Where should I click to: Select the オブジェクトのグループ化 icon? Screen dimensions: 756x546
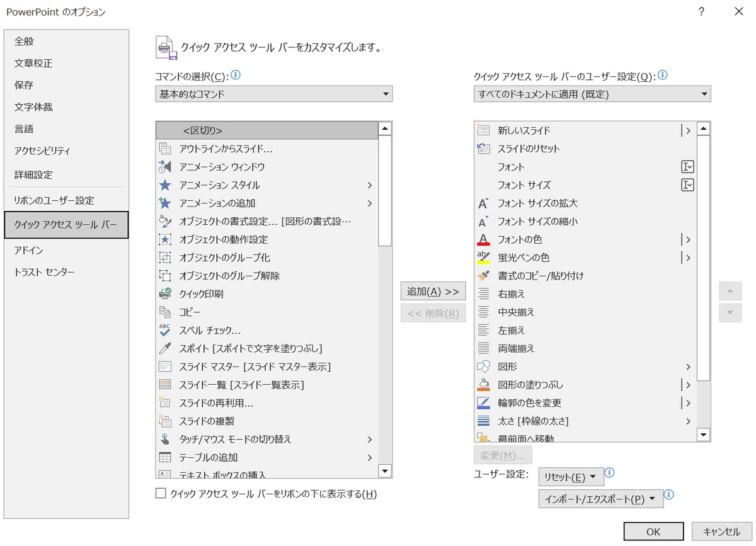(165, 258)
